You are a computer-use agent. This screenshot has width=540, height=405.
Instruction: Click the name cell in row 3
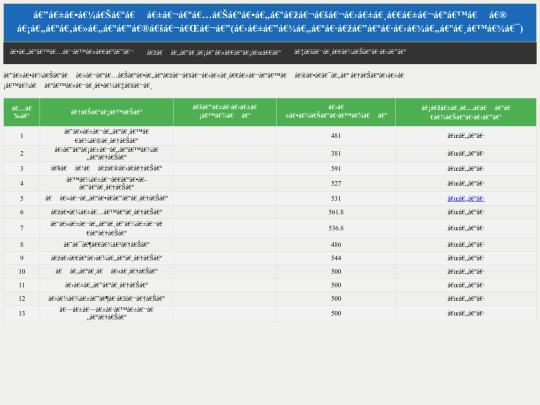106,168
